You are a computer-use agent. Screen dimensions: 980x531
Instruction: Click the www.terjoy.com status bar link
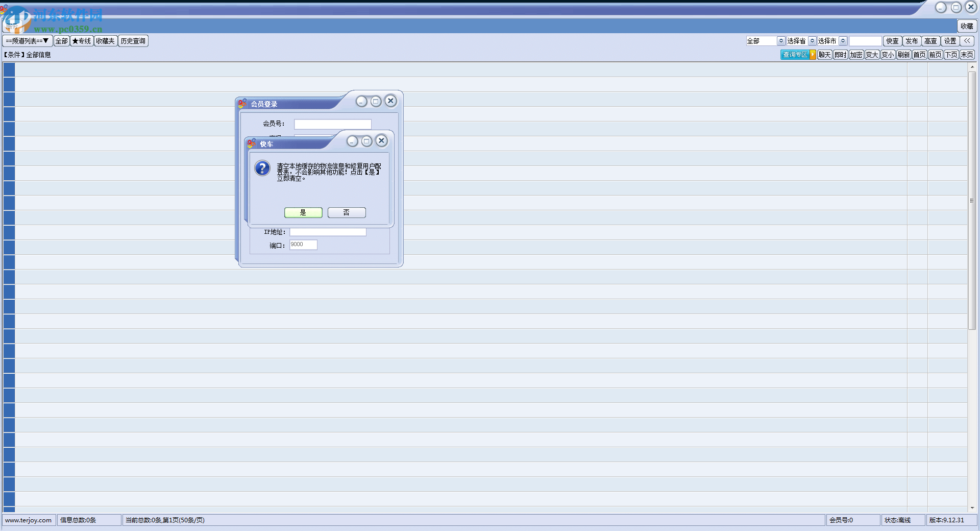coord(29,520)
